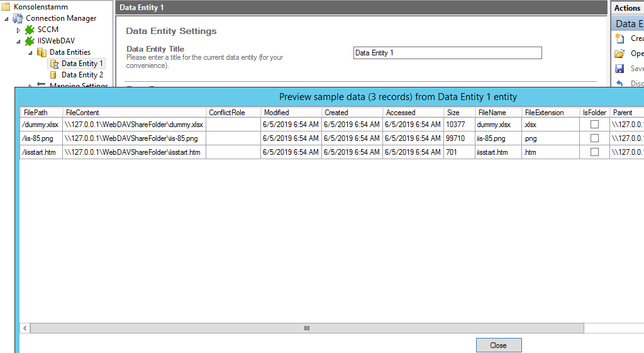Click the SCCM green connection icon
Image resolution: width=644 pixels, height=353 pixels.
coord(30,30)
